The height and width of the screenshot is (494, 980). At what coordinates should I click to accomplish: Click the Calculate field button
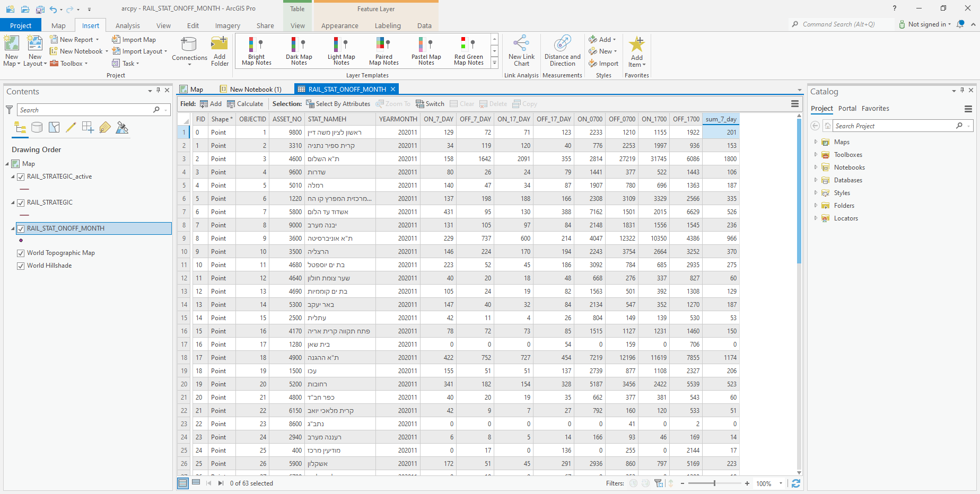[x=245, y=104]
